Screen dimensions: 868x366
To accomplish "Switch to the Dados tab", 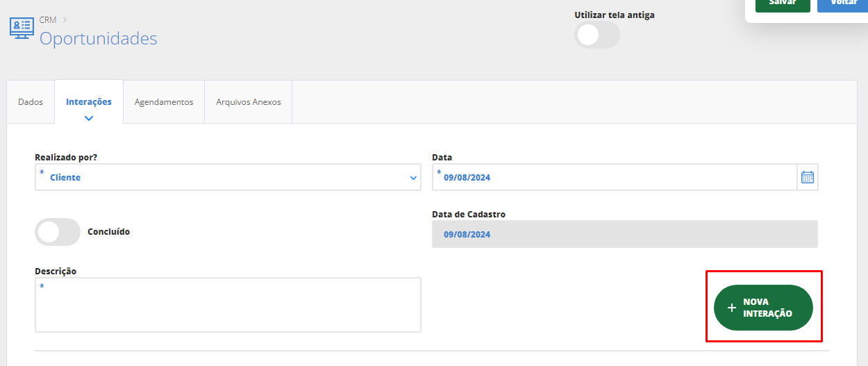I will click(31, 102).
